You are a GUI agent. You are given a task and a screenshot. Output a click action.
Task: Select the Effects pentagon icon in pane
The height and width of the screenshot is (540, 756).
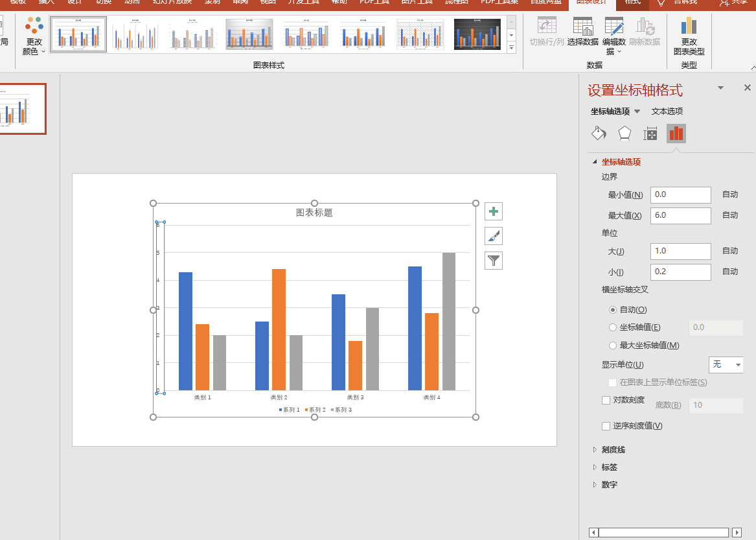click(624, 133)
